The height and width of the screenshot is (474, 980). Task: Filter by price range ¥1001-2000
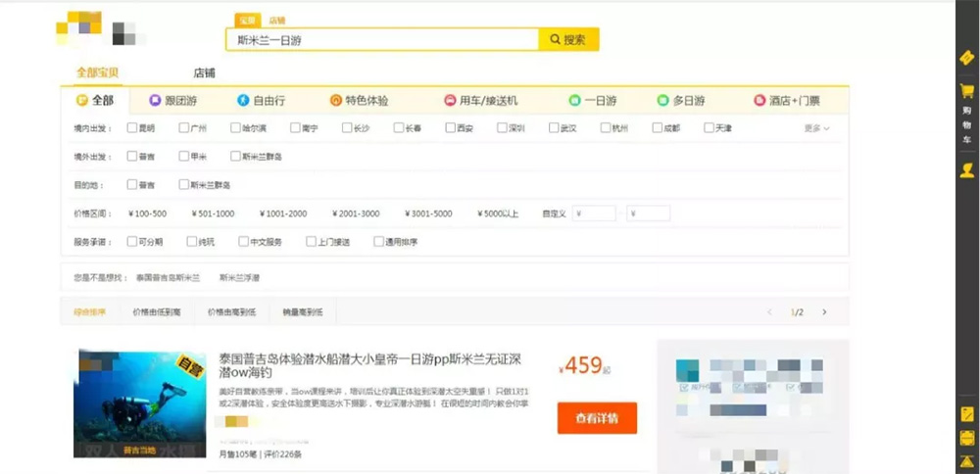[283, 213]
